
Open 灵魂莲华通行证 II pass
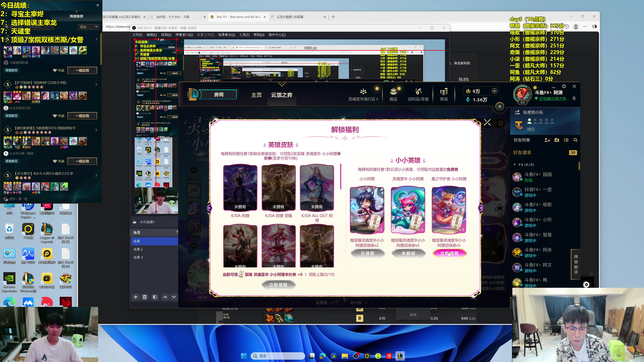tap(363, 94)
